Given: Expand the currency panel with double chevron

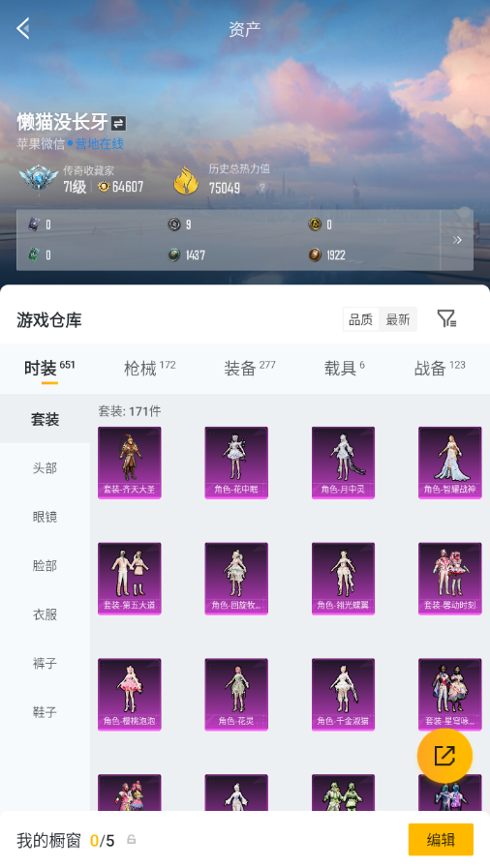Looking at the screenshot, I should click(x=457, y=240).
